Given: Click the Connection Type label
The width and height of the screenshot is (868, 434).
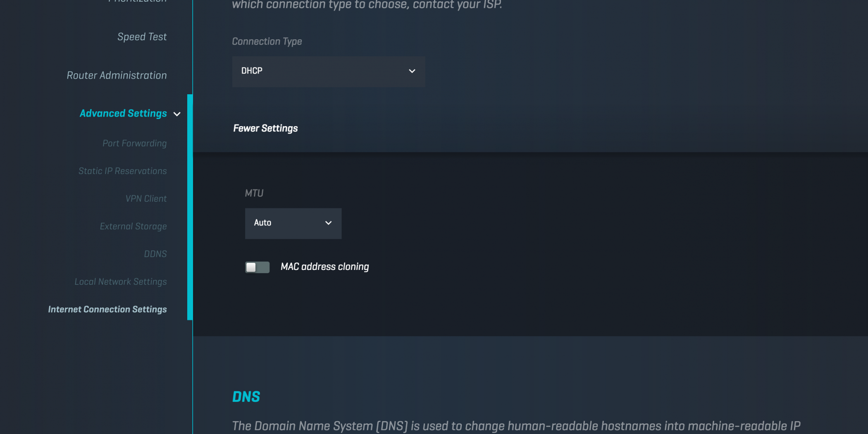Looking at the screenshot, I should pyautogui.click(x=267, y=41).
